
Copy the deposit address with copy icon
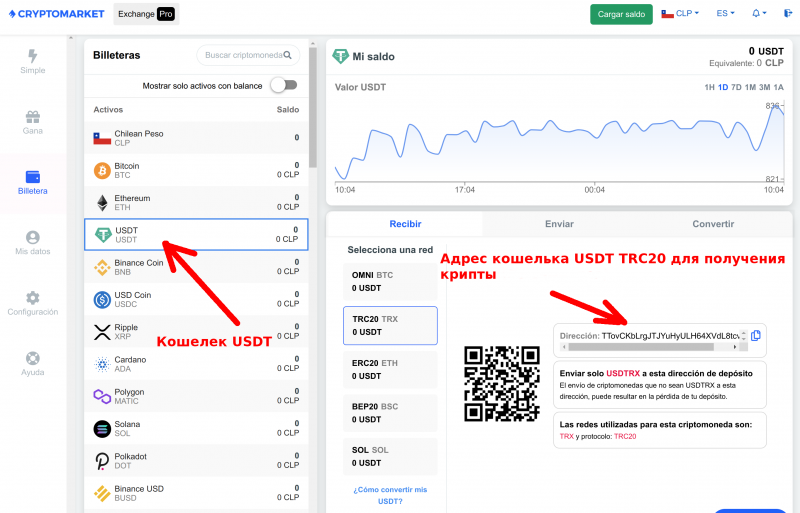756,336
